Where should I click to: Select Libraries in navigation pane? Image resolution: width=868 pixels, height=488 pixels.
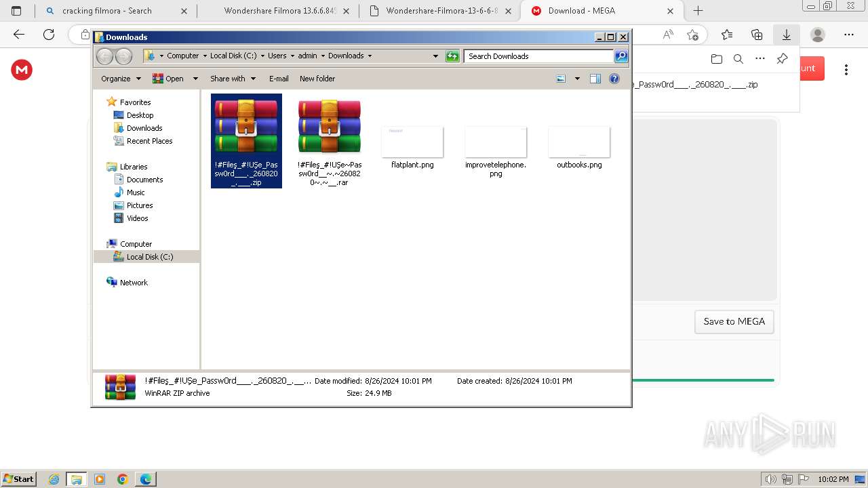tap(134, 167)
